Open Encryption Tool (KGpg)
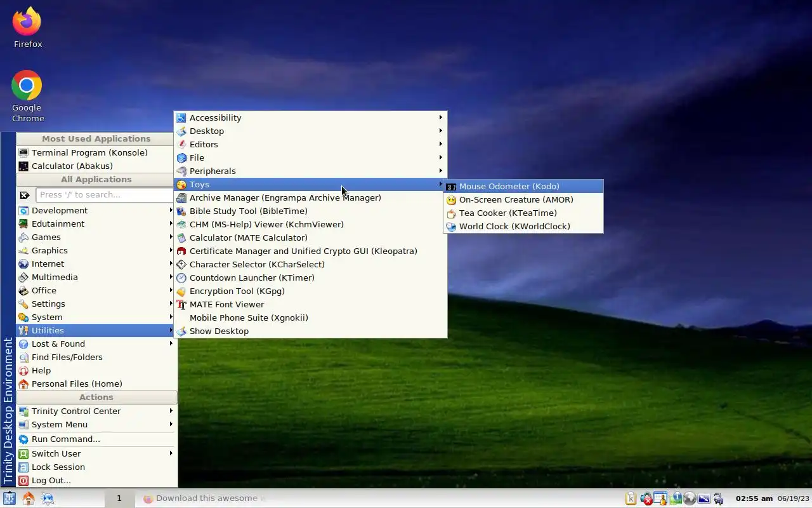 tap(310, 291)
